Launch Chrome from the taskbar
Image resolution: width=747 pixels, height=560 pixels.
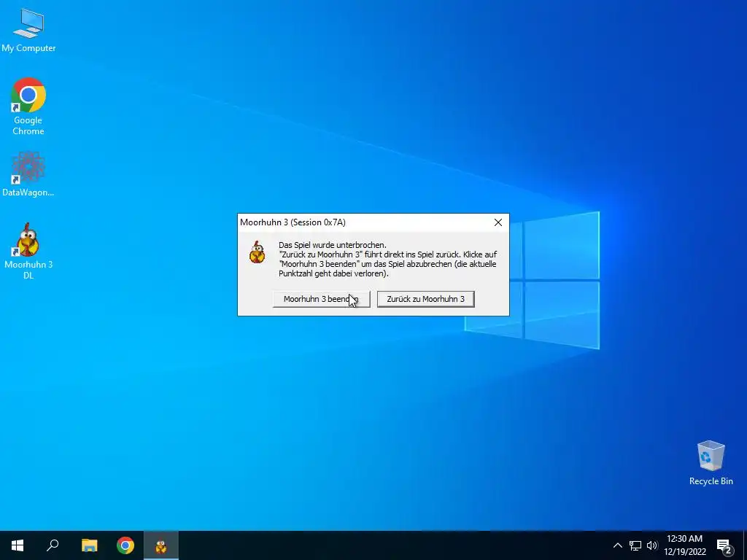tap(125, 545)
